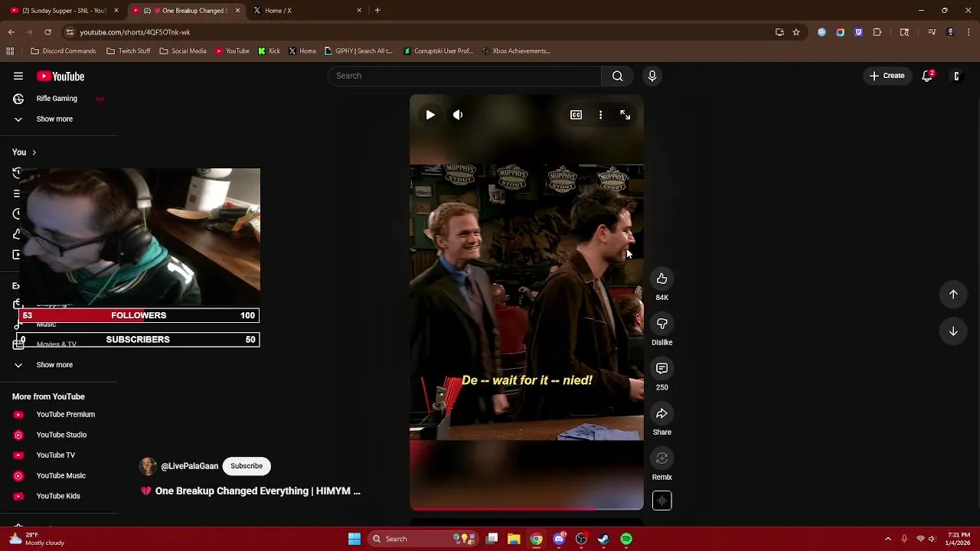This screenshot has width=980, height=551.
Task: Open YouTube TV
Action: coord(56,455)
